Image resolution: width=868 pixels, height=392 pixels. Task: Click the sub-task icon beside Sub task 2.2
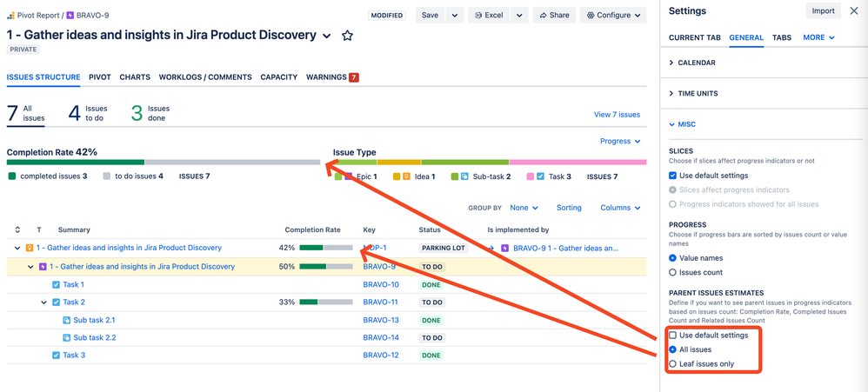(x=66, y=338)
